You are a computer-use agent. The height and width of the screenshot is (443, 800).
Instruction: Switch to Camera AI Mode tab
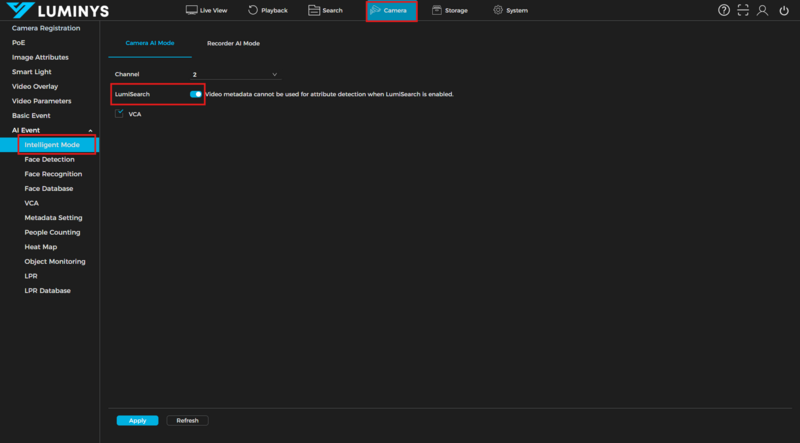(x=150, y=43)
